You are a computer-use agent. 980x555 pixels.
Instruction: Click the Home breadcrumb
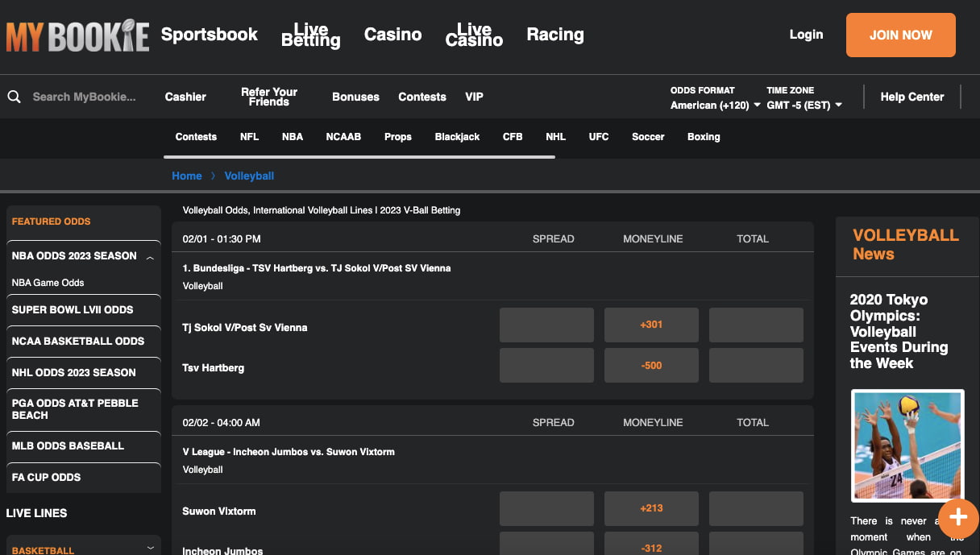click(x=187, y=176)
